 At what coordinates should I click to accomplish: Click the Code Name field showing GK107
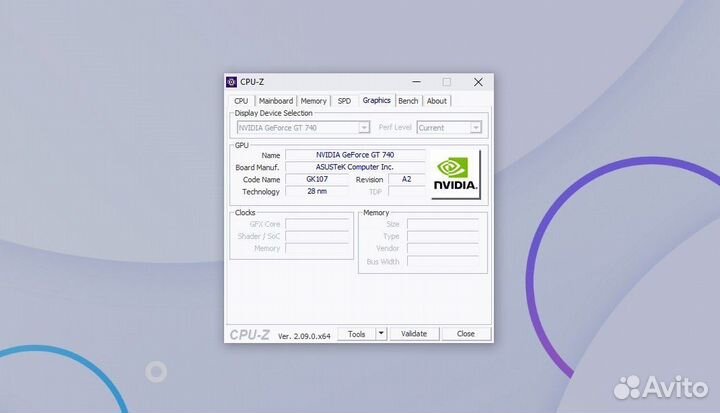316,179
